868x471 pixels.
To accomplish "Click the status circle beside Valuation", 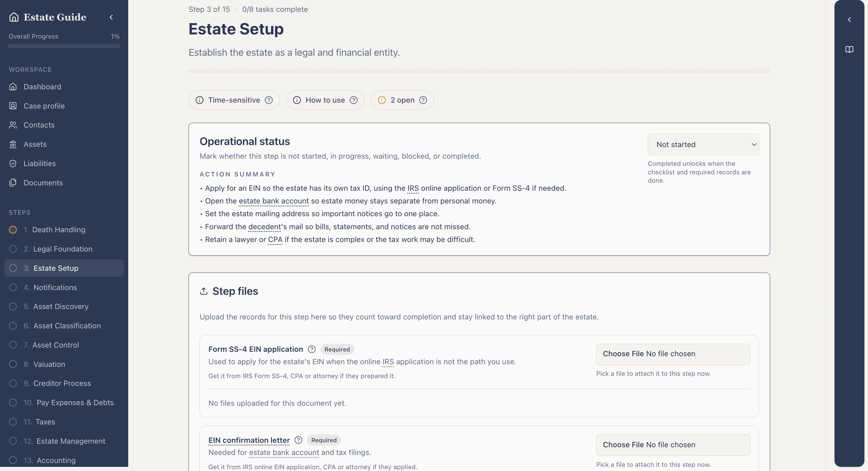I will [x=13, y=364].
